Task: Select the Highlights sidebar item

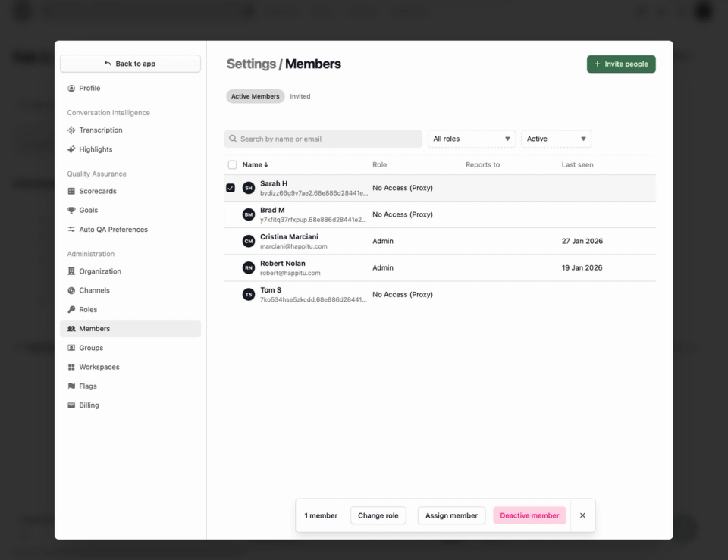Action: (x=96, y=149)
